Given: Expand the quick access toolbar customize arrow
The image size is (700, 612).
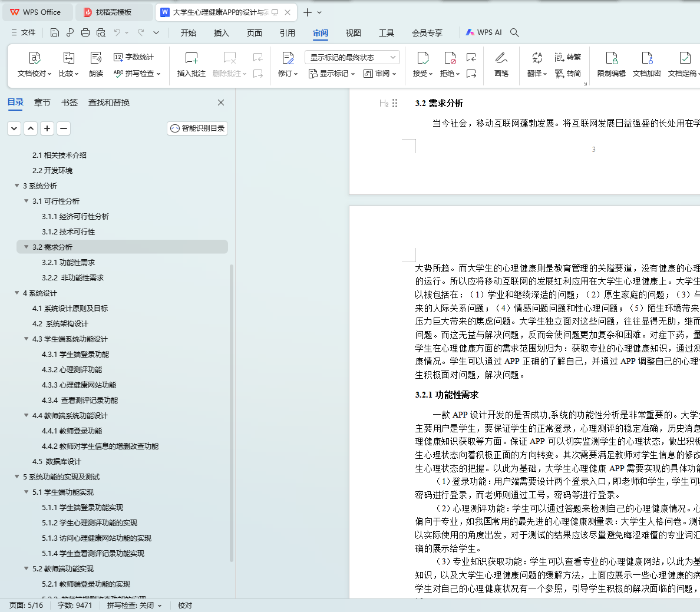Looking at the screenshot, I should coord(156,32).
